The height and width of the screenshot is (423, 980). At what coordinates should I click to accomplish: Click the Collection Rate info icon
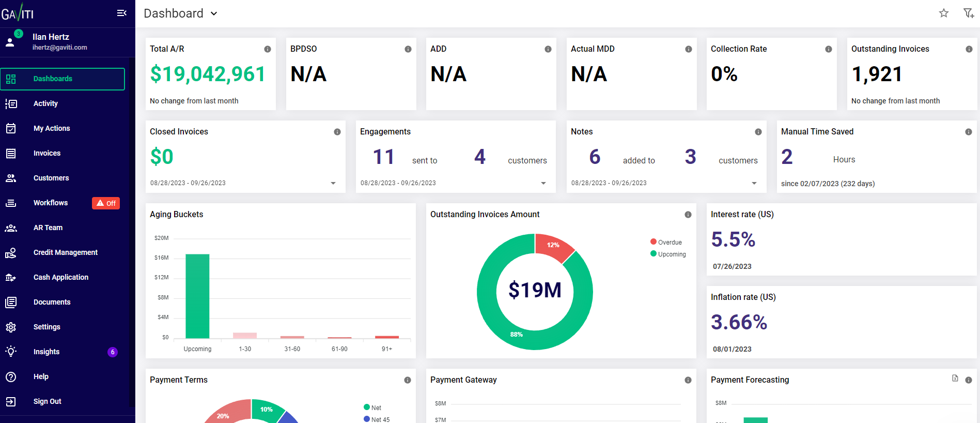(x=829, y=49)
